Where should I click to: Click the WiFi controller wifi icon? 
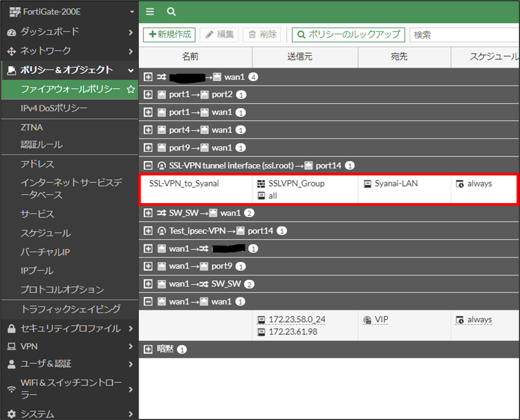[11, 389]
